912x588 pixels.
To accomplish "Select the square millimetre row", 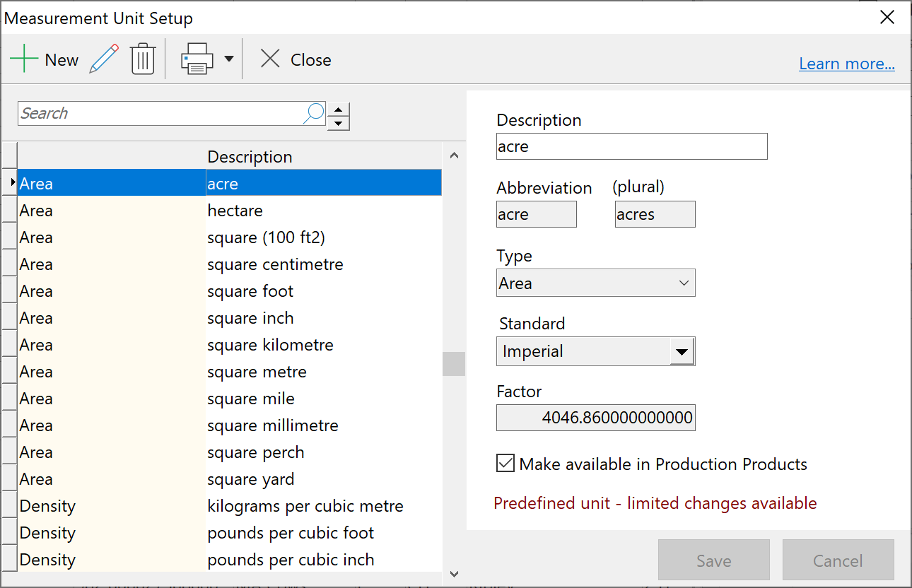I will click(x=230, y=425).
